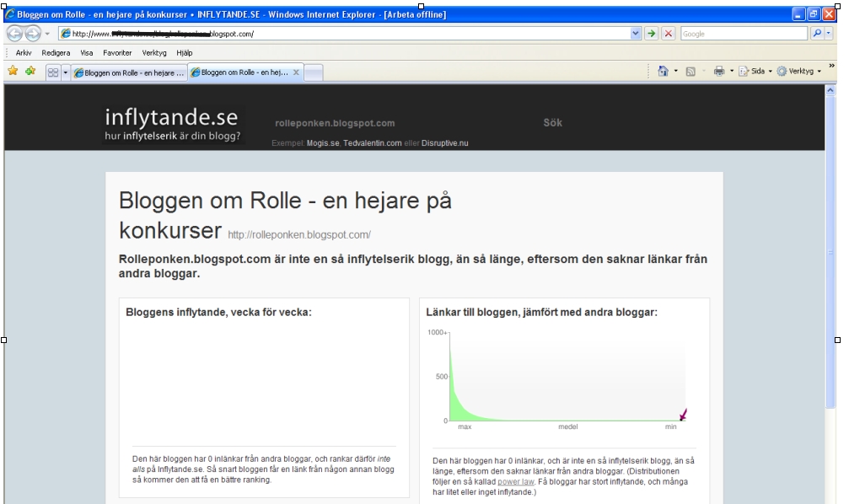Open the Tedvalentin.com example link
The width and height of the screenshot is (849, 504).
tap(373, 143)
